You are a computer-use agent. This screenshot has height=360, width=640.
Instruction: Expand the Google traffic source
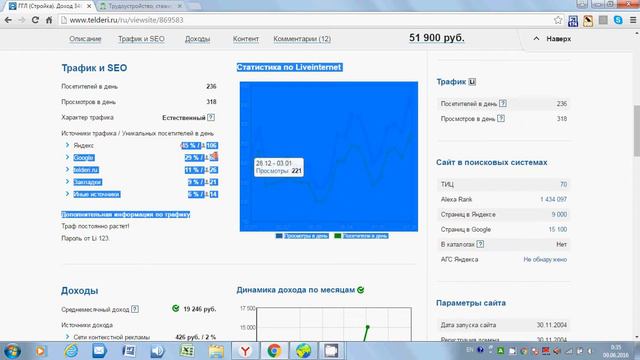68,158
